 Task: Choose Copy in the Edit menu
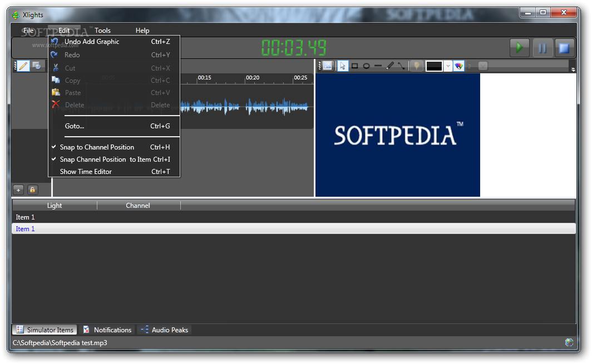114,81
